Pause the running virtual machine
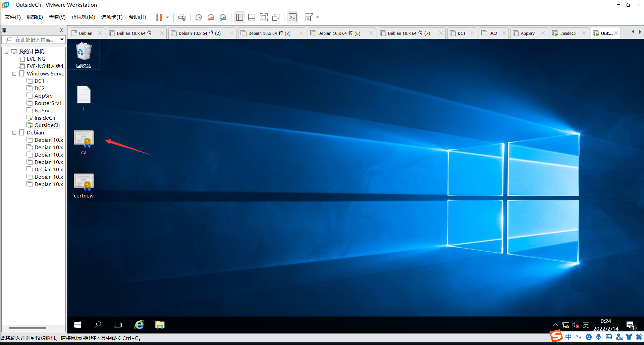 159,17
